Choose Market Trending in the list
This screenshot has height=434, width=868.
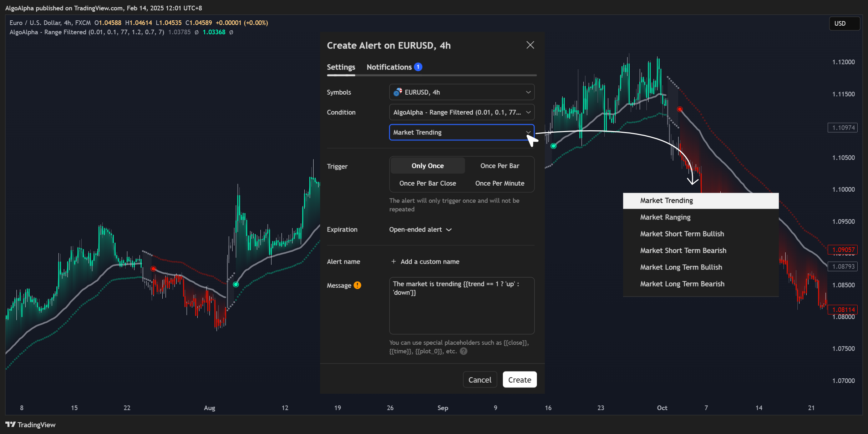tap(701, 201)
